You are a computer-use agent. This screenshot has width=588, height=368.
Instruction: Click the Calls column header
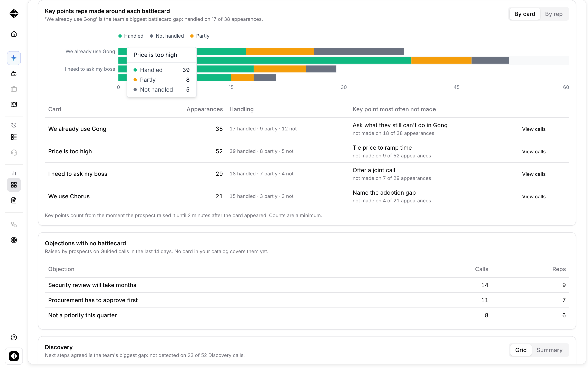481,269
